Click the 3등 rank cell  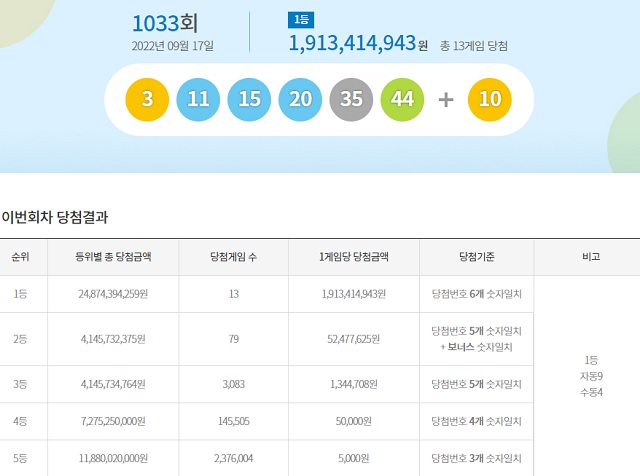(20, 384)
